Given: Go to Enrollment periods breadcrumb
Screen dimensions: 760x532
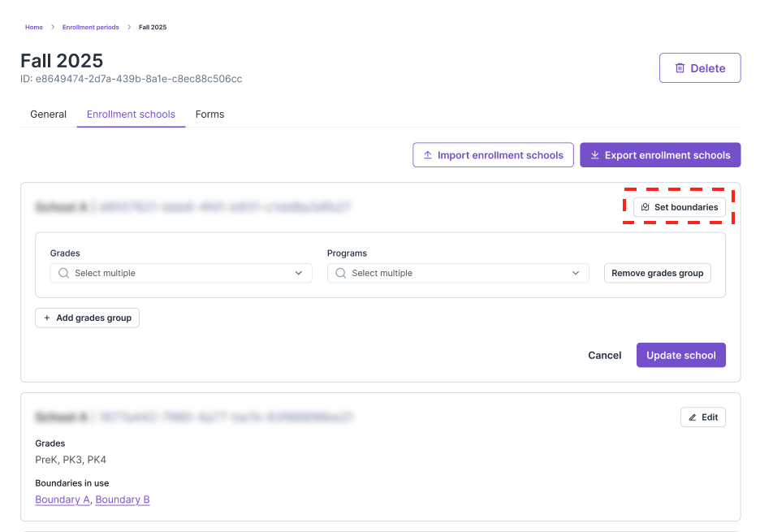Looking at the screenshot, I should coord(90,28).
